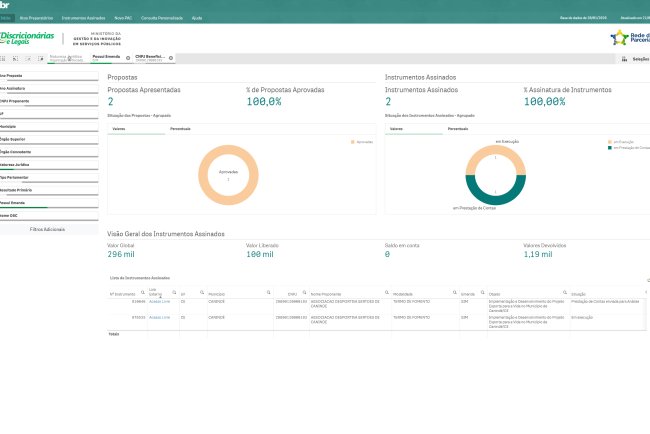Open the Início menu item

[x=6, y=18]
